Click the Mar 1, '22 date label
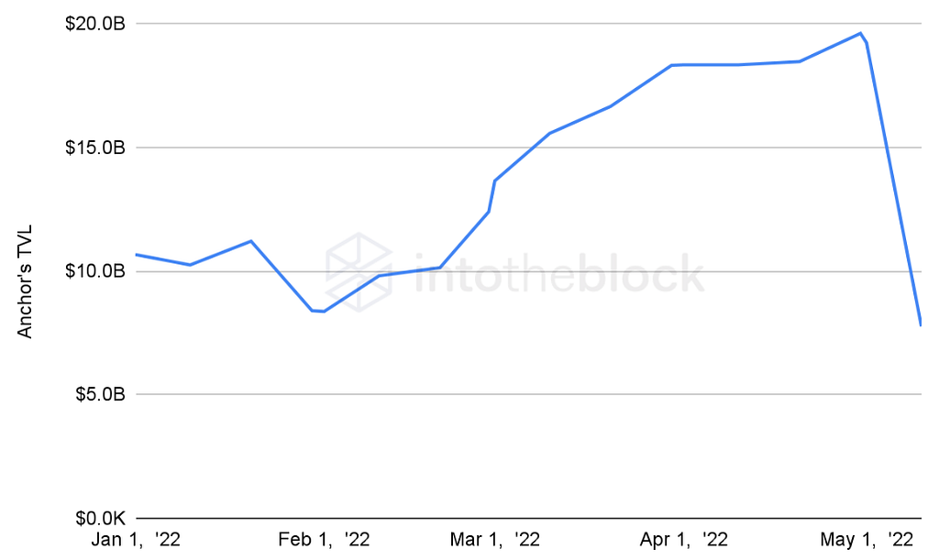 pos(496,539)
